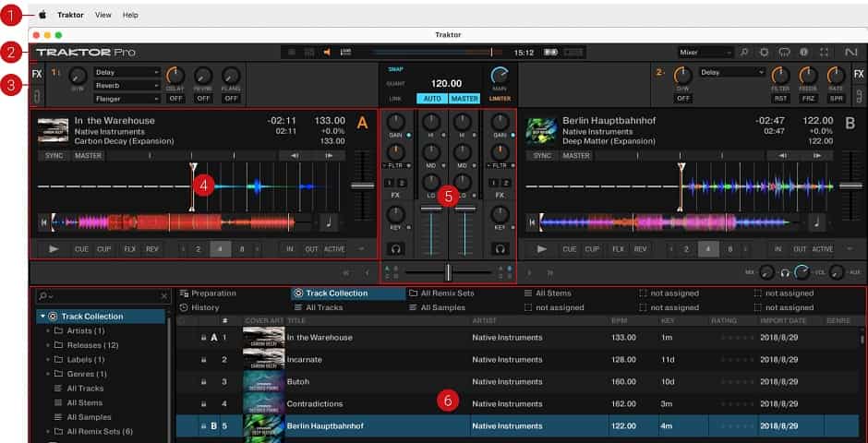Click Deck B keylock note icon
Screen dimensions: 868x443
pyautogui.click(x=816, y=222)
